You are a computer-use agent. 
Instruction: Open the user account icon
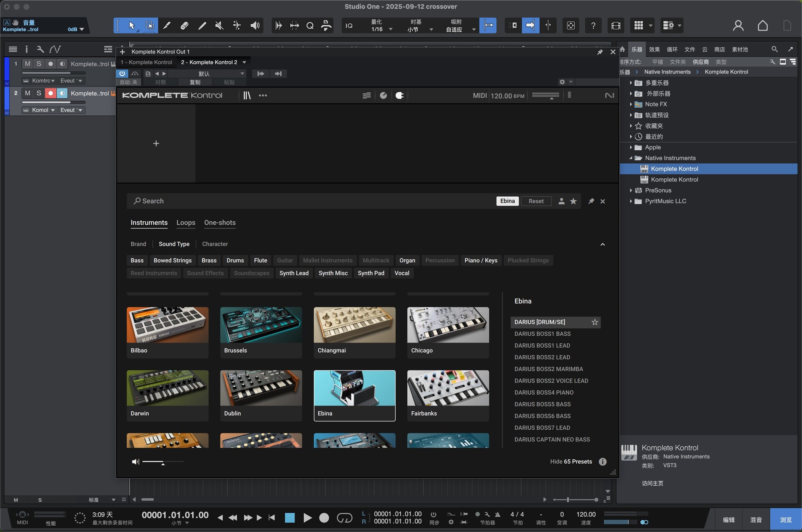(738, 25)
